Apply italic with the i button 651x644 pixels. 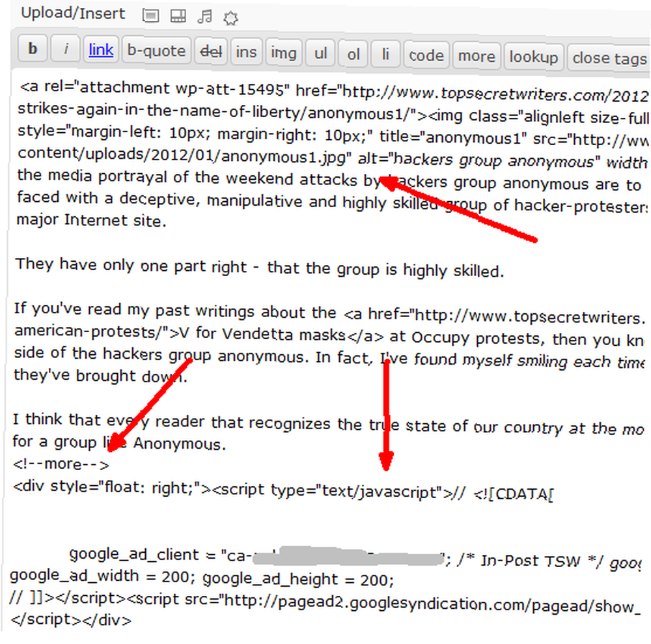65,49
